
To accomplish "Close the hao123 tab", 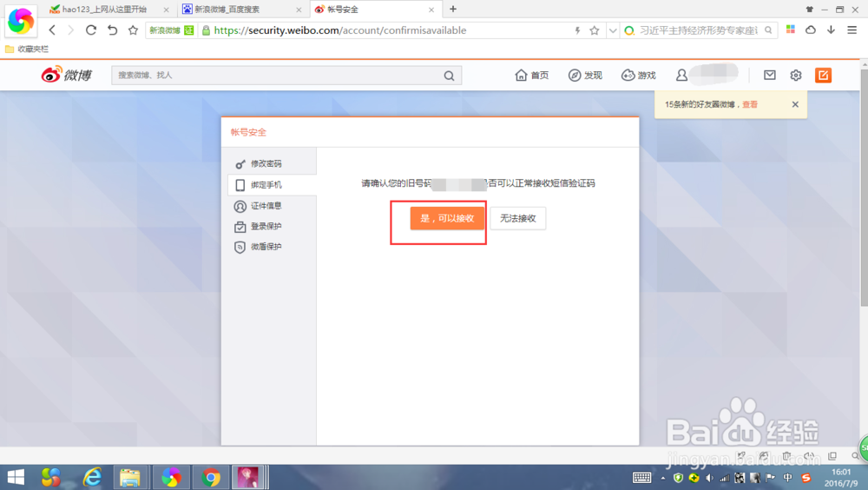I will click(166, 10).
